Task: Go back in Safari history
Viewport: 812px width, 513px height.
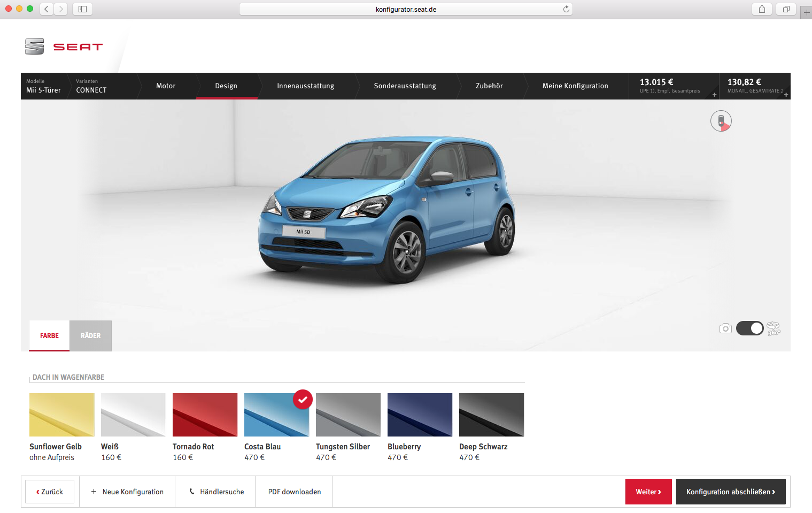Action: coord(47,9)
